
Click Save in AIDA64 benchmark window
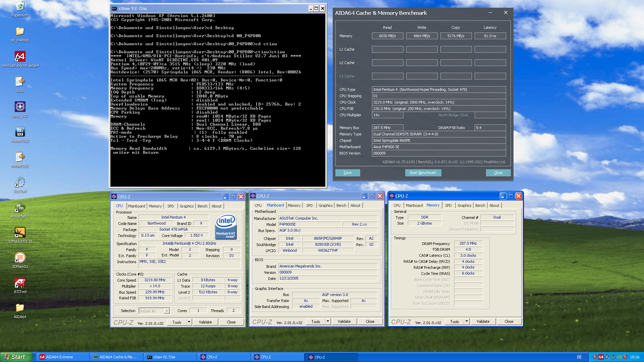(348, 173)
